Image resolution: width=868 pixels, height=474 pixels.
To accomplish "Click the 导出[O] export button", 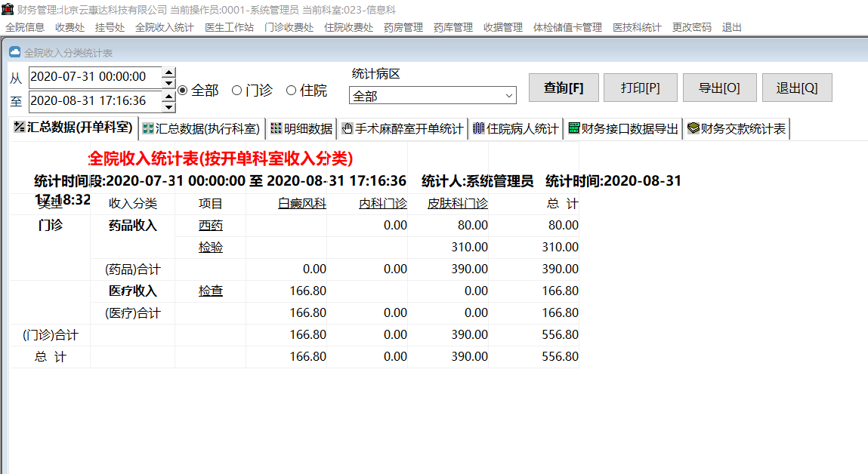I will coord(719,88).
